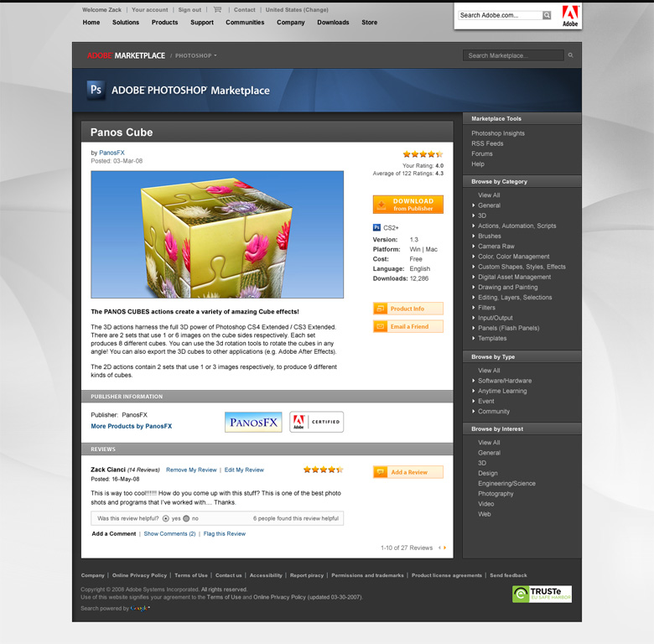Open the RSS Feeds link

click(x=487, y=143)
